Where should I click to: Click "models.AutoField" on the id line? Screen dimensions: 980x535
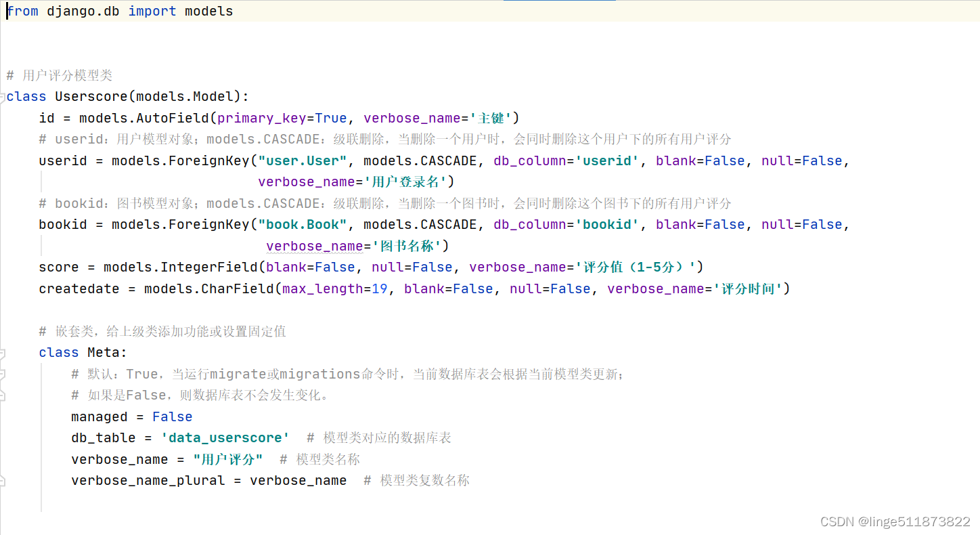144,118
